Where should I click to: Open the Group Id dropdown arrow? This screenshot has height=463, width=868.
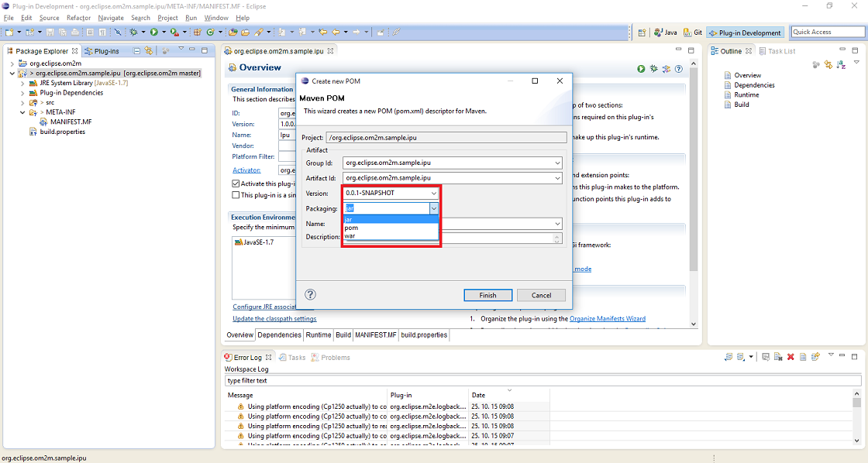(x=557, y=163)
